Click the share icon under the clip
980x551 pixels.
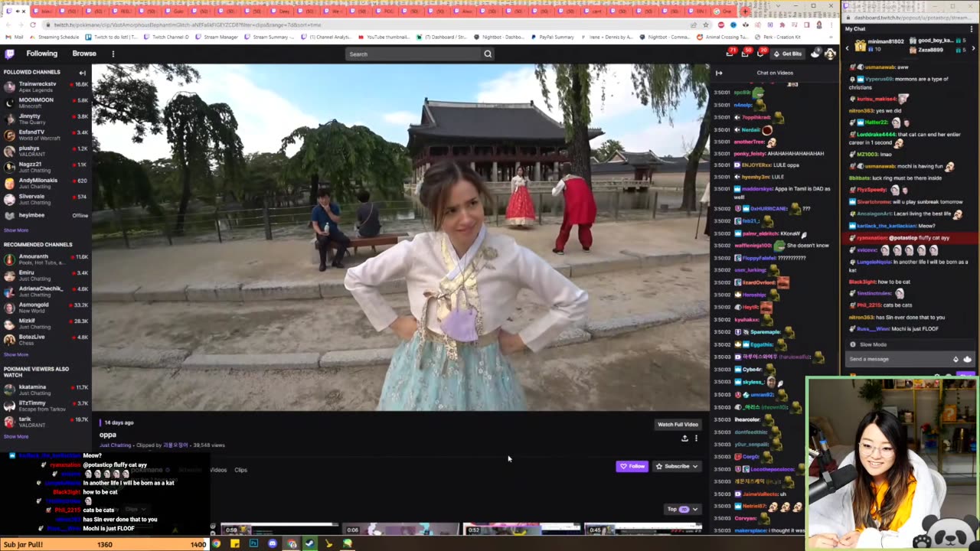pos(684,439)
